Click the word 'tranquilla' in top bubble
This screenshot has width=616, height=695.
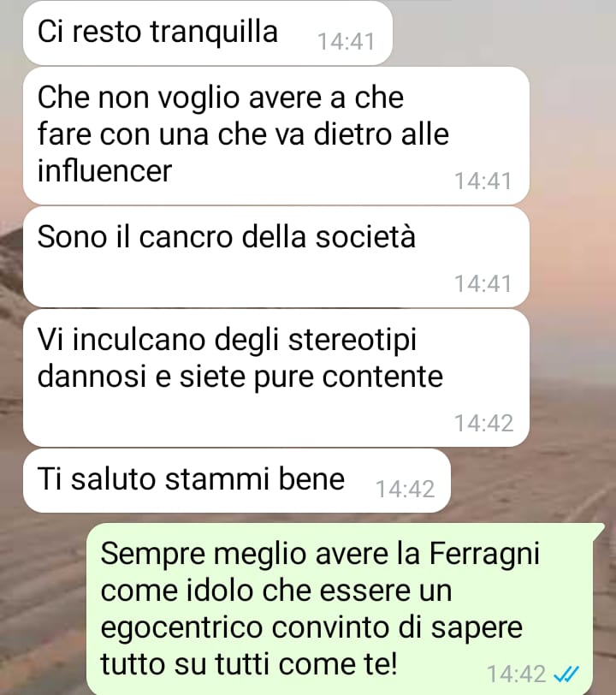[x=214, y=32]
